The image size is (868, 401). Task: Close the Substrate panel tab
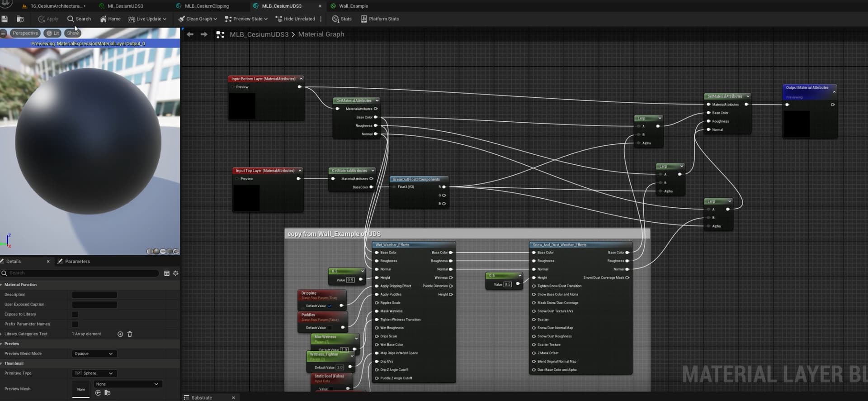pyautogui.click(x=233, y=398)
